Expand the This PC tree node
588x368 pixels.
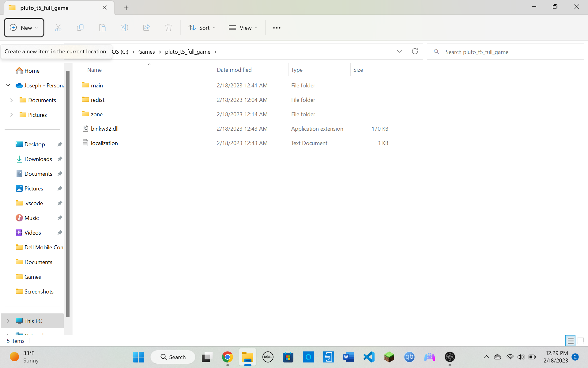click(8, 321)
